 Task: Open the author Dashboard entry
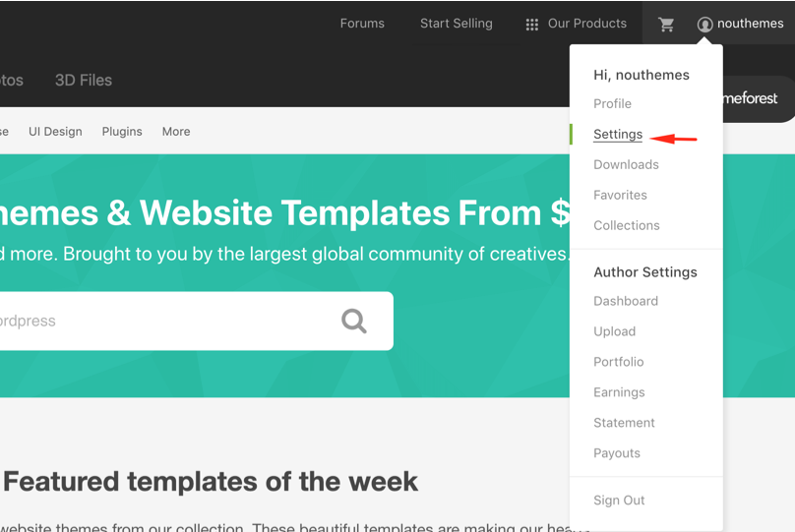click(x=626, y=301)
